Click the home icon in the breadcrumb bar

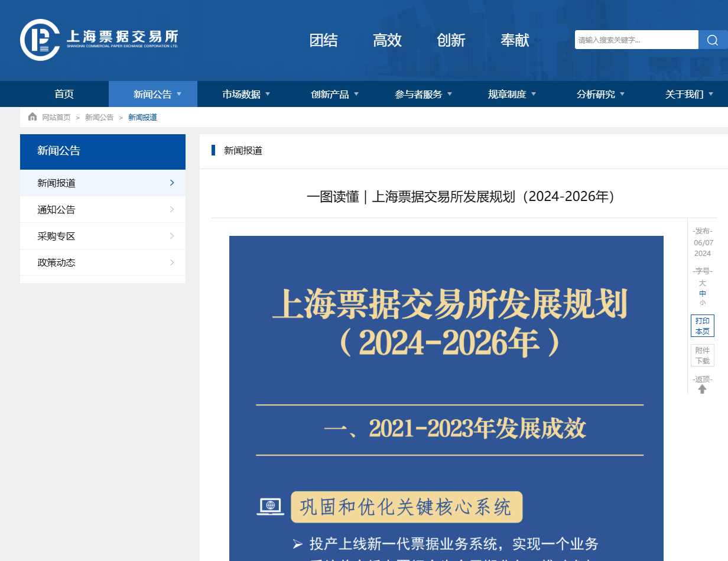click(x=32, y=117)
